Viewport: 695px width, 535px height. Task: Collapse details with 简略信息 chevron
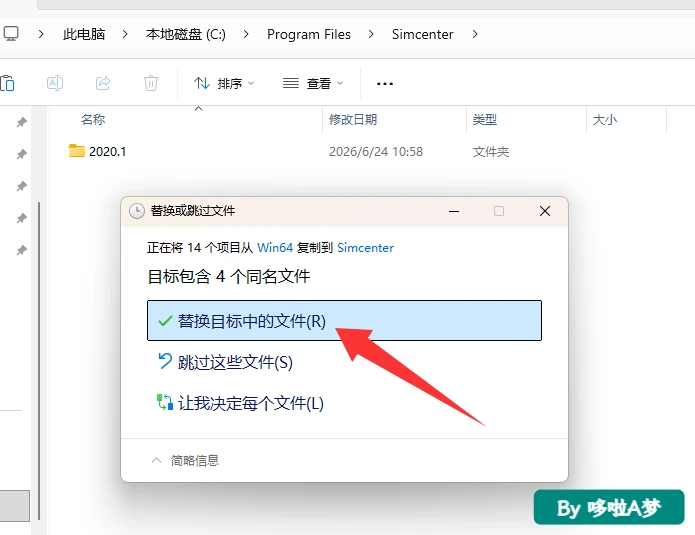point(156,460)
